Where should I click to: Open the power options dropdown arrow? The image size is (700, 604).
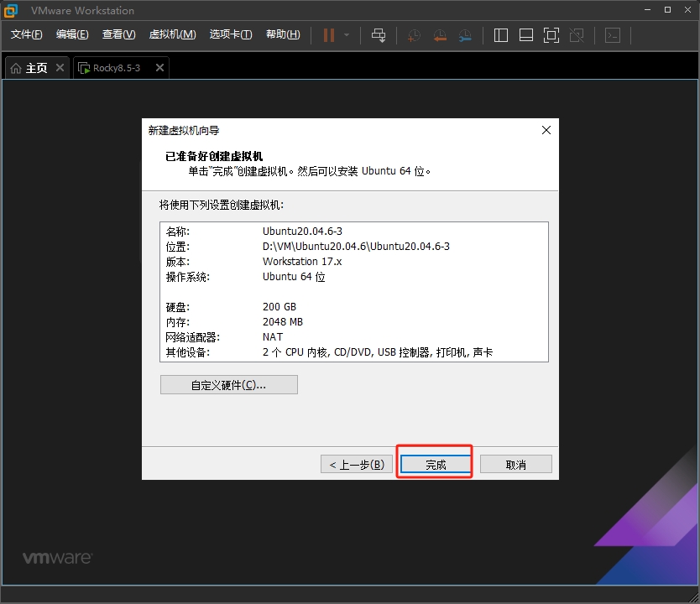tap(347, 35)
